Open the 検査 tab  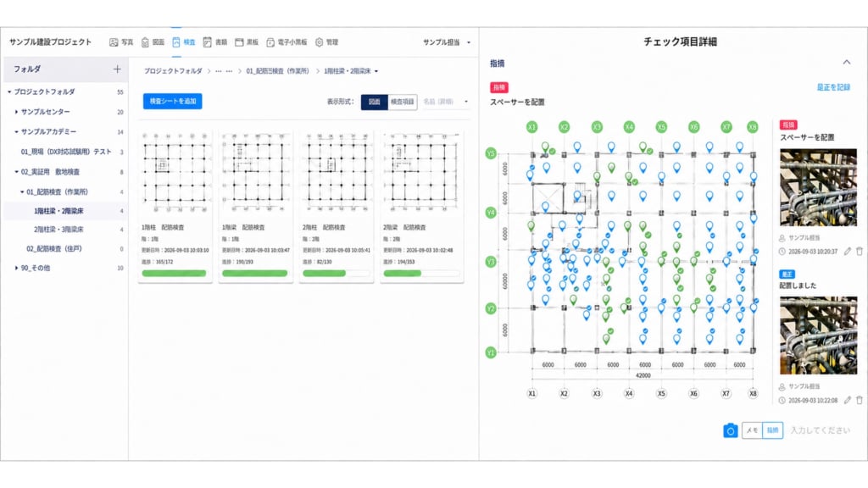184,42
